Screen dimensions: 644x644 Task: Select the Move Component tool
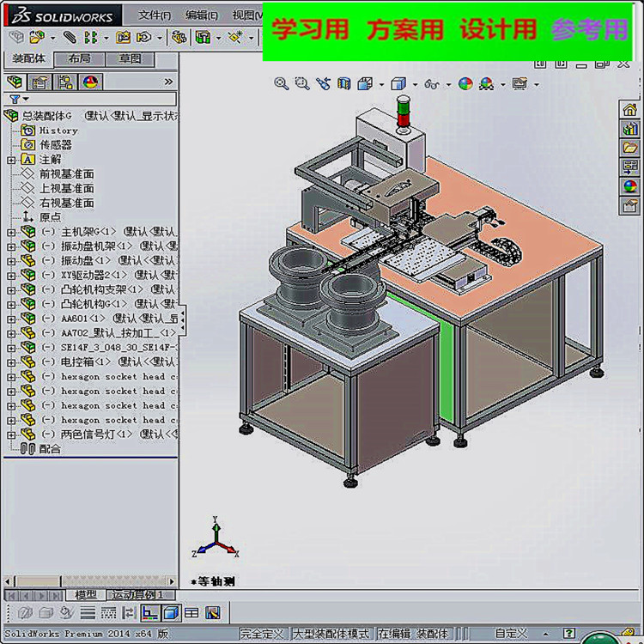pyautogui.click(x=144, y=38)
